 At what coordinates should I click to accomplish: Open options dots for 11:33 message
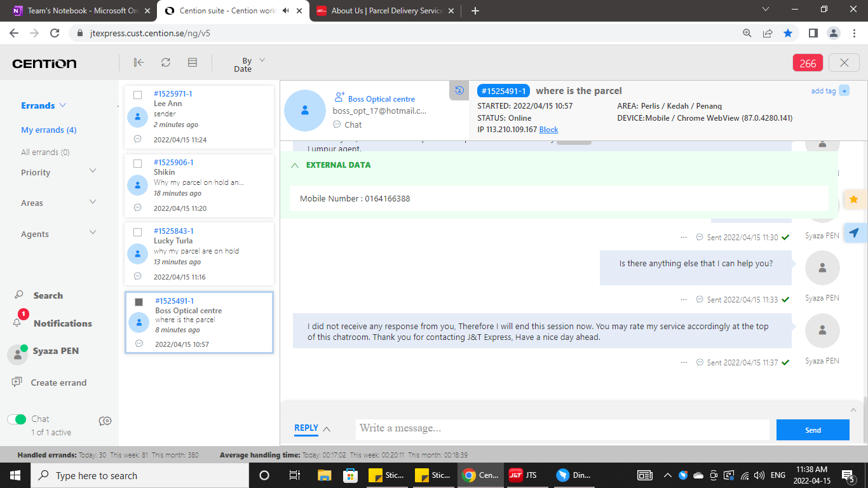pos(684,299)
